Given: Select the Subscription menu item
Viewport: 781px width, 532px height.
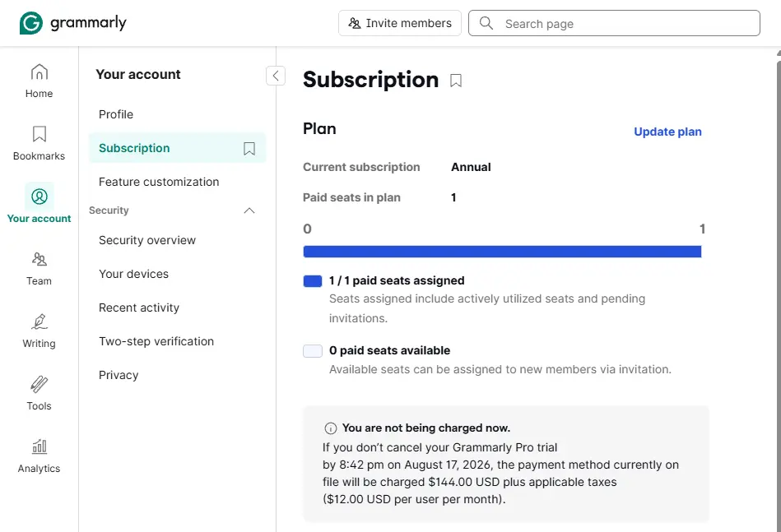Looking at the screenshot, I should point(177,148).
